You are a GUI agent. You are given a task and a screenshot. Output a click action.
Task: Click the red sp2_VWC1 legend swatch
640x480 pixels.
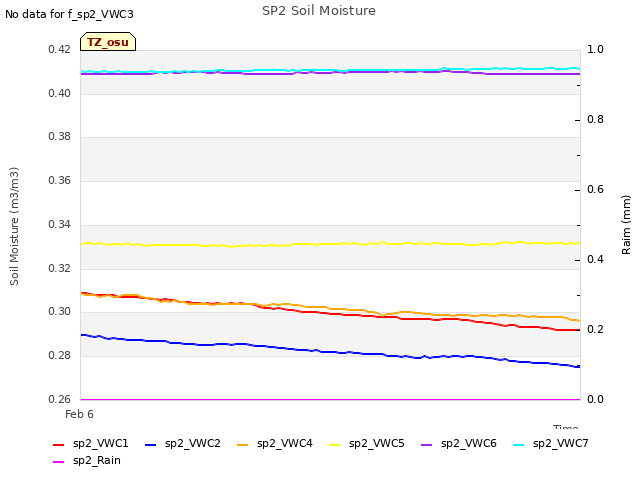pos(59,444)
